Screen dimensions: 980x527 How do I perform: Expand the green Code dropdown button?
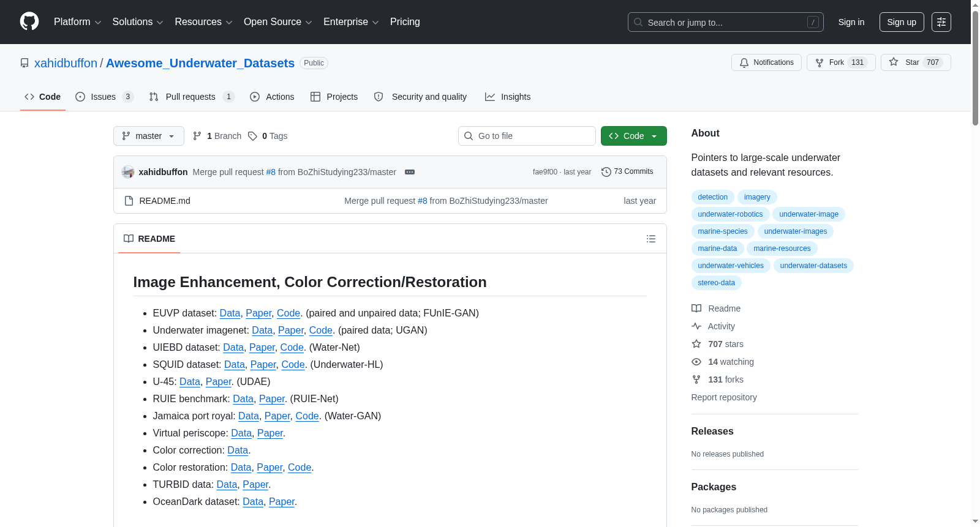pyautogui.click(x=634, y=136)
